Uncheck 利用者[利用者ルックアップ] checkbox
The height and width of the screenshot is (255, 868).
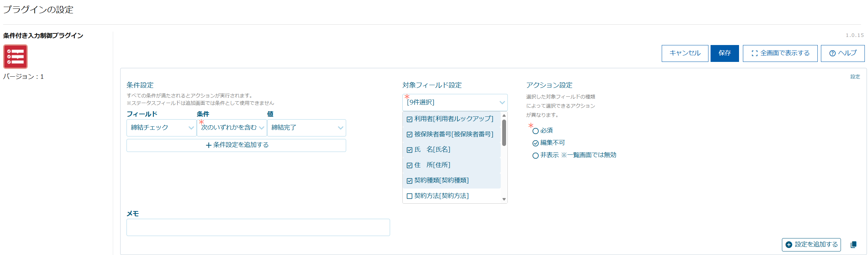click(409, 119)
